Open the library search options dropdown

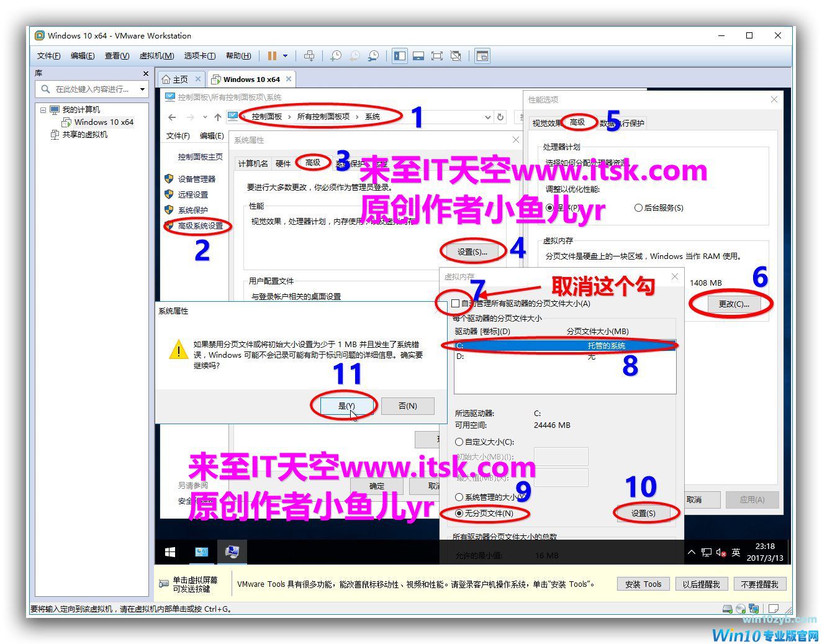(142, 89)
